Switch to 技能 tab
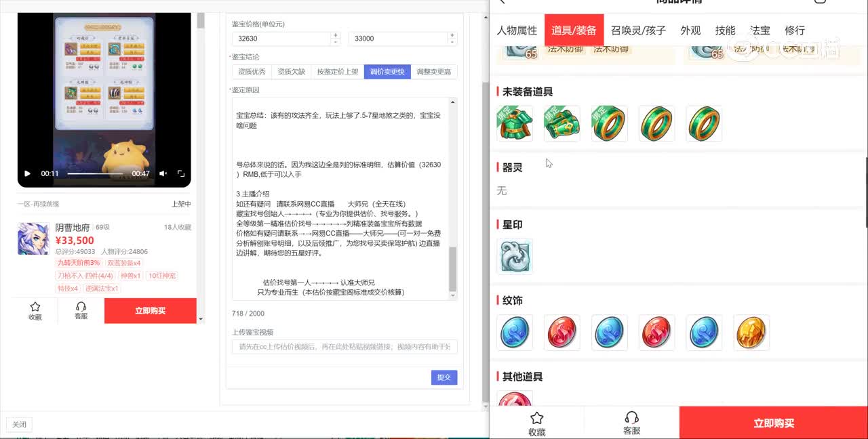The image size is (868, 439). pyautogui.click(x=725, y=30)
